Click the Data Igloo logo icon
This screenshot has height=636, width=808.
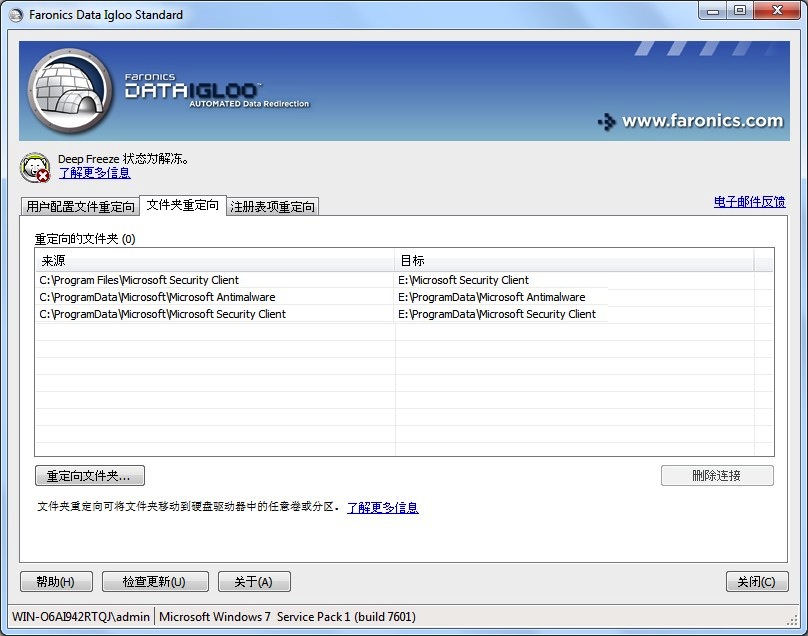(x=70, y=91)
